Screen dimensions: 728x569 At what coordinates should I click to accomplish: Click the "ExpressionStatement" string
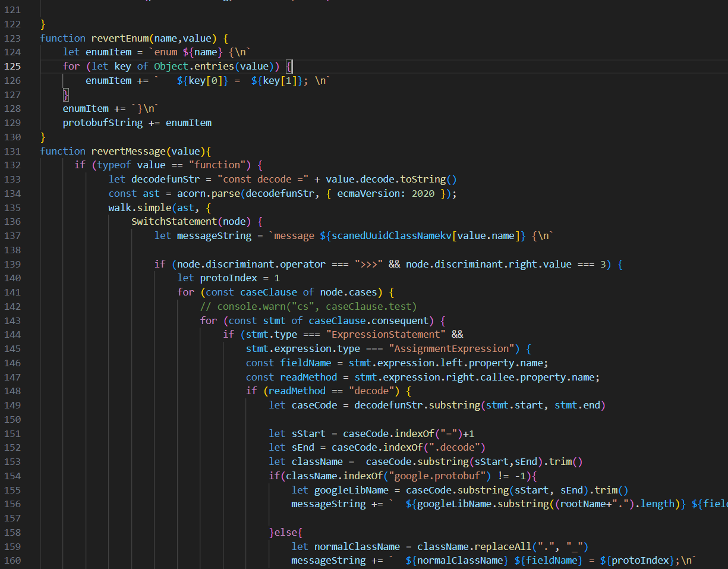click(386, 335)
